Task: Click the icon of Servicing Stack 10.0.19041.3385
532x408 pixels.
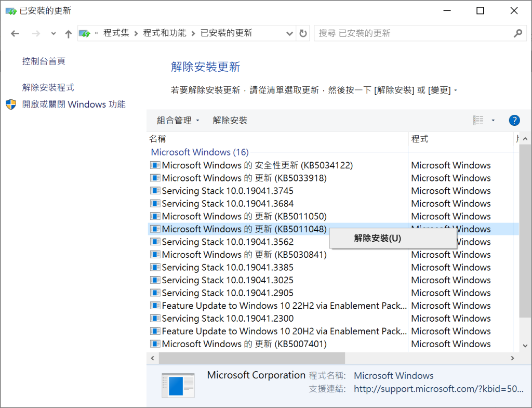Action: [155, 268]
